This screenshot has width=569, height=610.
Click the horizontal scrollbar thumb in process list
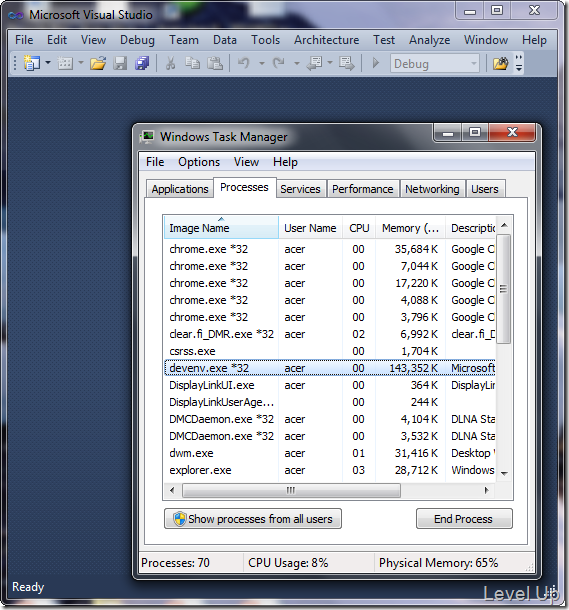[291, 490]
